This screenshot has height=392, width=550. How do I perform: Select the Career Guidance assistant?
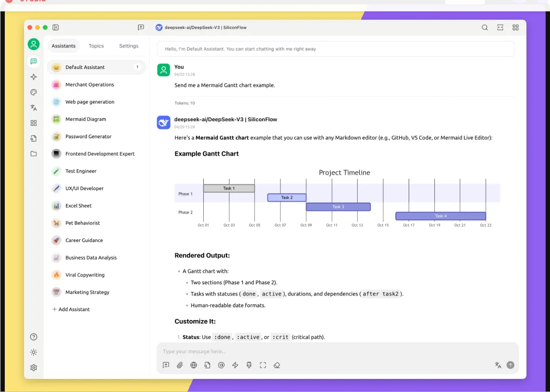tap(96, 240)
